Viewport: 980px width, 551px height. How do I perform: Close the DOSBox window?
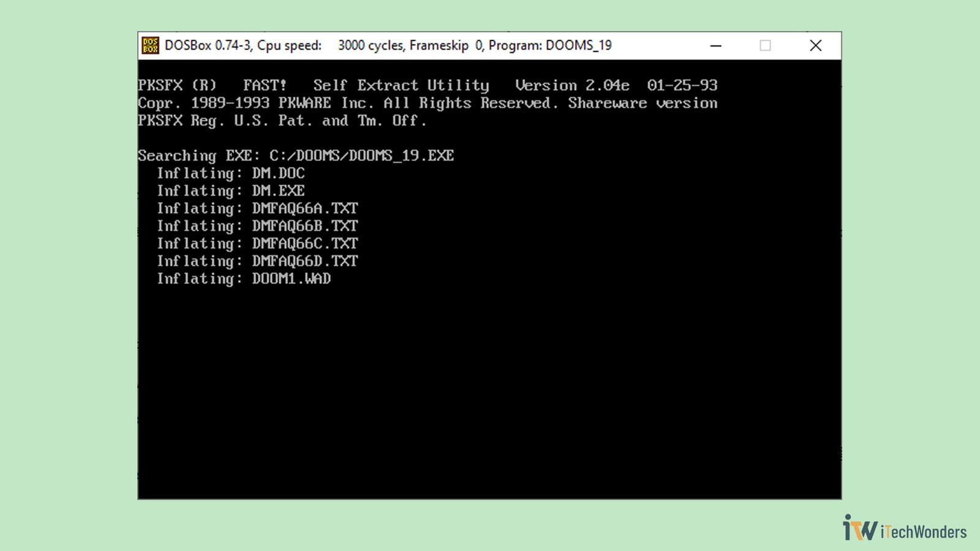coord(815,45)
